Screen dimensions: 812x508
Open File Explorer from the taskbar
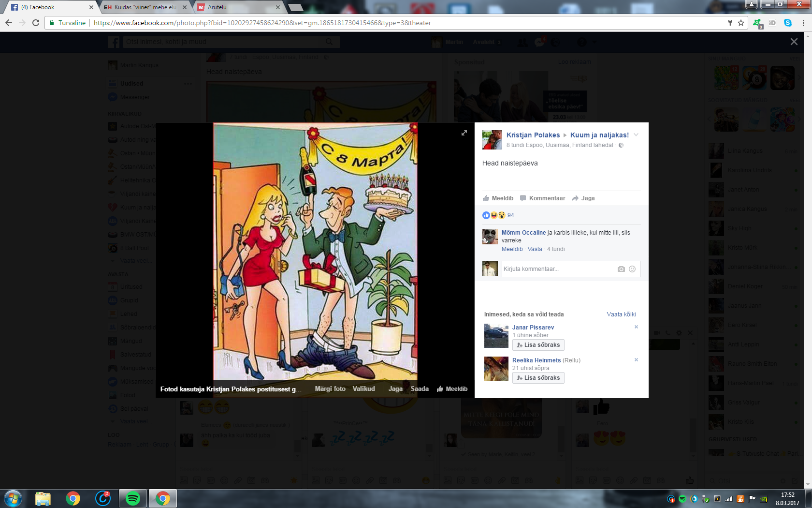43,498
